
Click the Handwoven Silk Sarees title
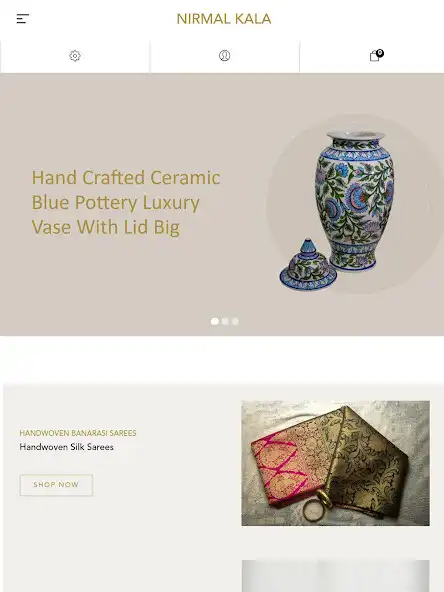[x=66, y=447]
